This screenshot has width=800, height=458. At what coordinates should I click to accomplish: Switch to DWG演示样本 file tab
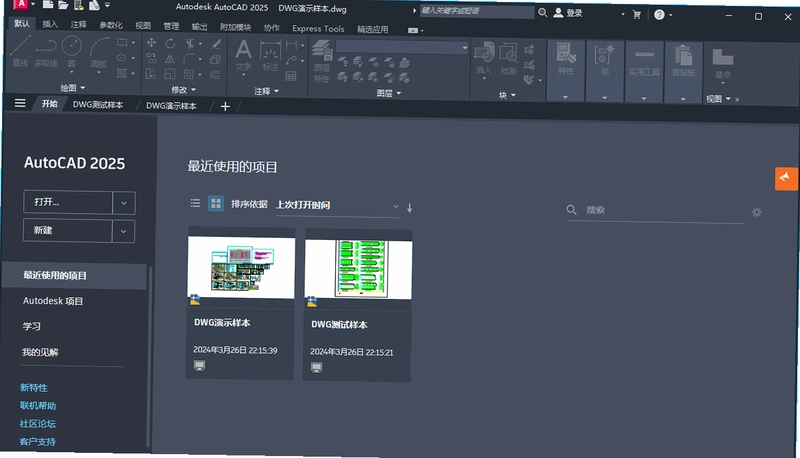[x=171, y=106]
